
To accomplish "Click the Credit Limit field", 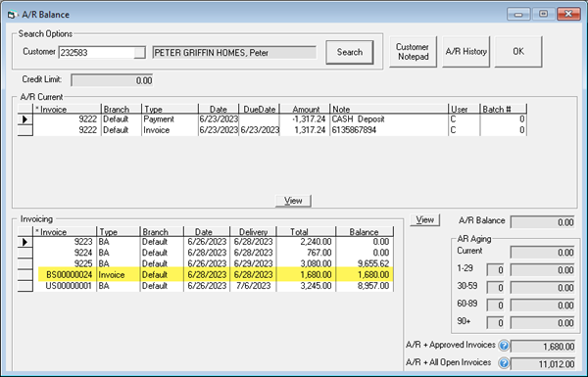I will point(112,80).
